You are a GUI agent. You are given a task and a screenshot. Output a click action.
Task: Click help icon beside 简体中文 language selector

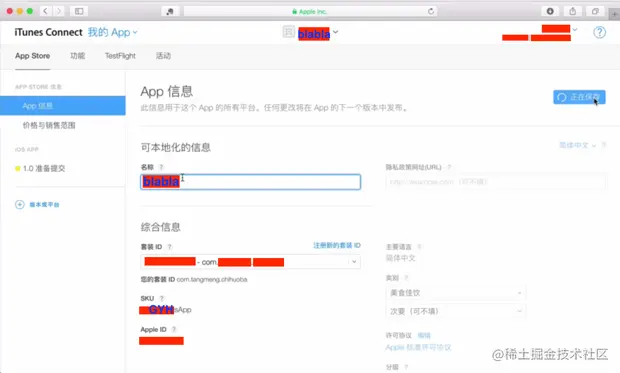[x=604, y=145]
